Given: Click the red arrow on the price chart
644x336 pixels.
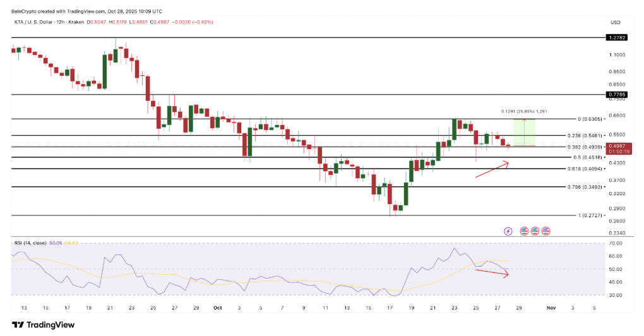Looking at the screenshot, I should pos(491,169).
